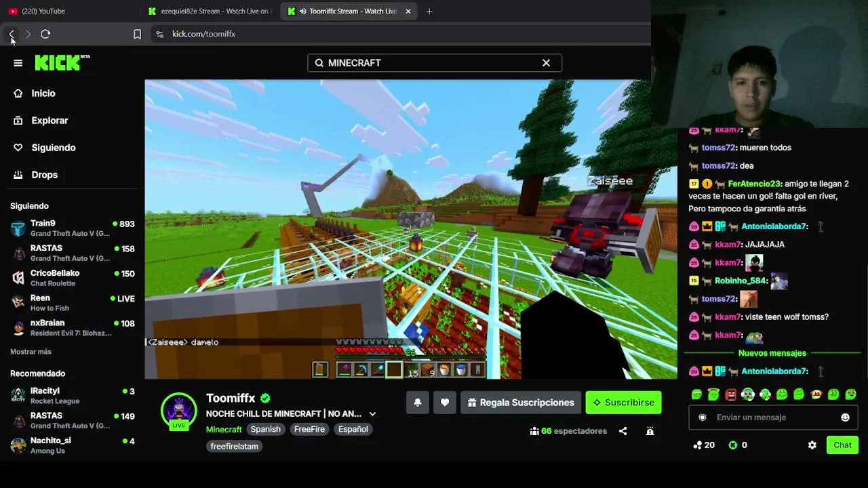Expand the list with Mostrar más
Screen dimensions: 868x488
(x=31, y=352)
